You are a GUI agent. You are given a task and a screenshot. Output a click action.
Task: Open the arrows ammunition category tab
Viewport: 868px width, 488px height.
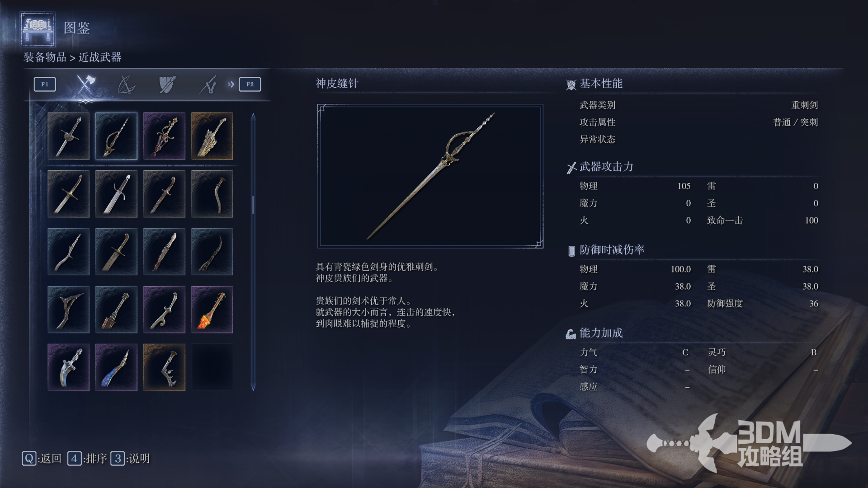208,84
